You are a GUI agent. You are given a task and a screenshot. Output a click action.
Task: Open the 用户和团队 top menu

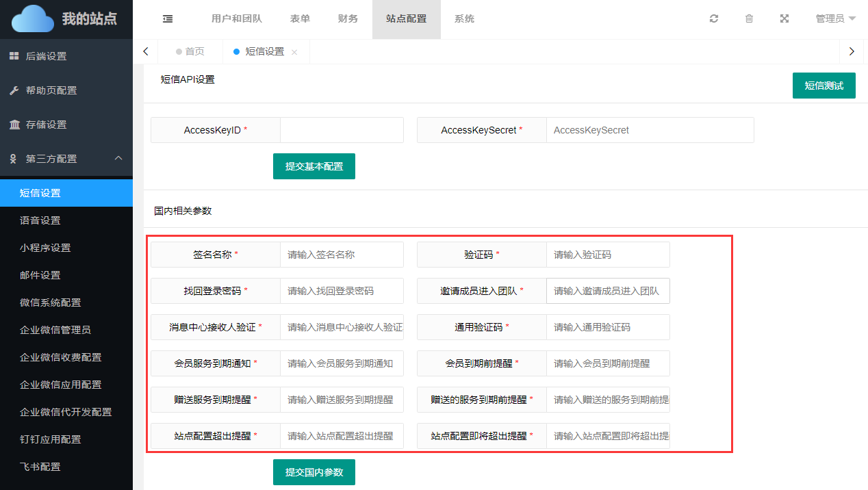pyautogui.click(x=237, y=19)
